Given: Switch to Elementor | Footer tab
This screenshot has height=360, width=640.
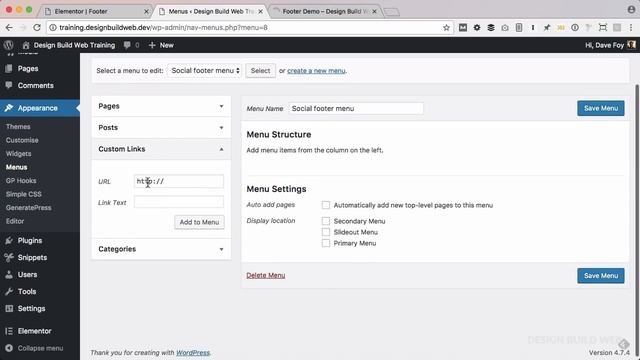Looking at the screenshot, I should 96,11.
